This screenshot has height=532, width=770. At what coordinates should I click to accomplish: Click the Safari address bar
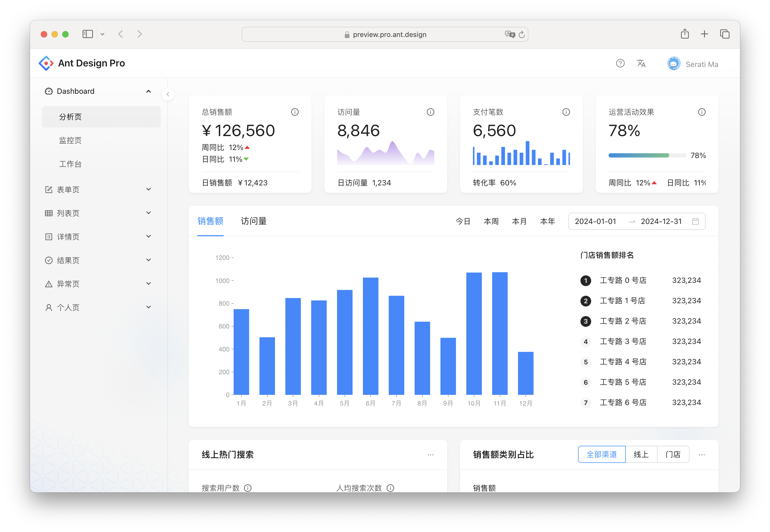click(x=385, y=34)
